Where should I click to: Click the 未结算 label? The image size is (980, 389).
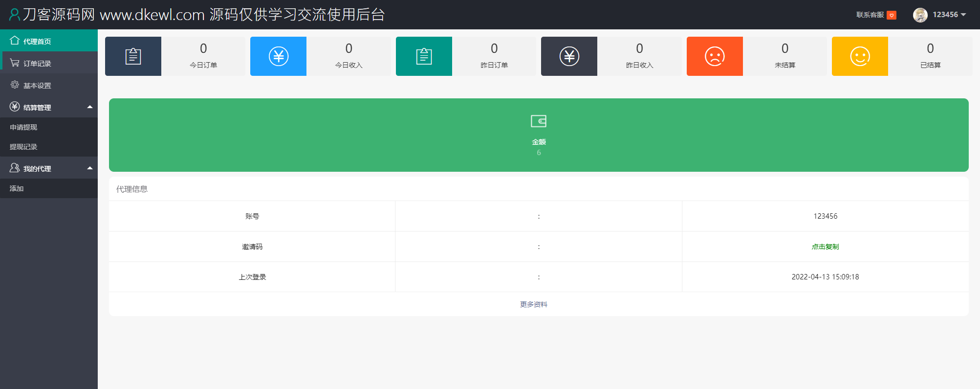[785, 65]
